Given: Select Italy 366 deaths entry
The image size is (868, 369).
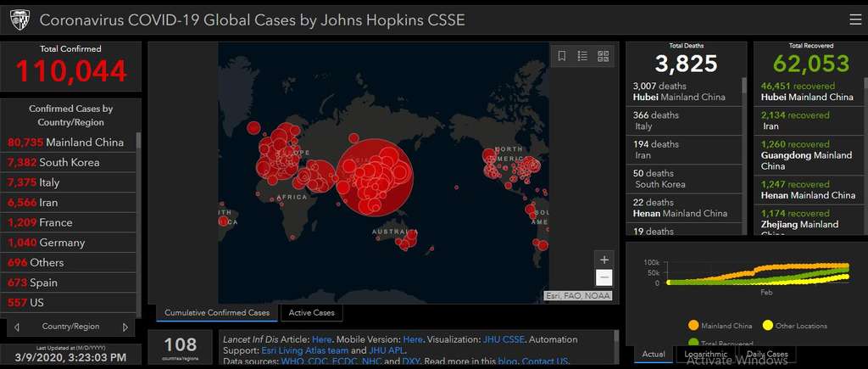Looking at the screenshot, I should tap(684, 120).
